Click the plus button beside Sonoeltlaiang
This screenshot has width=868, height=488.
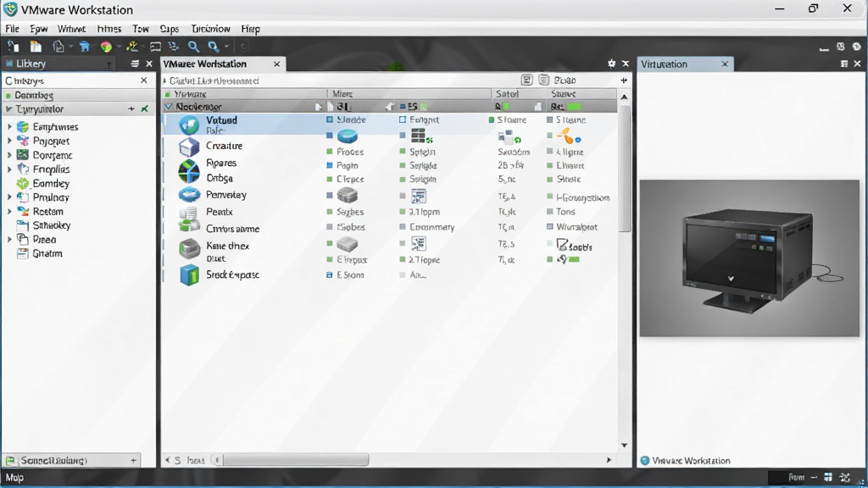click(133, 460)
